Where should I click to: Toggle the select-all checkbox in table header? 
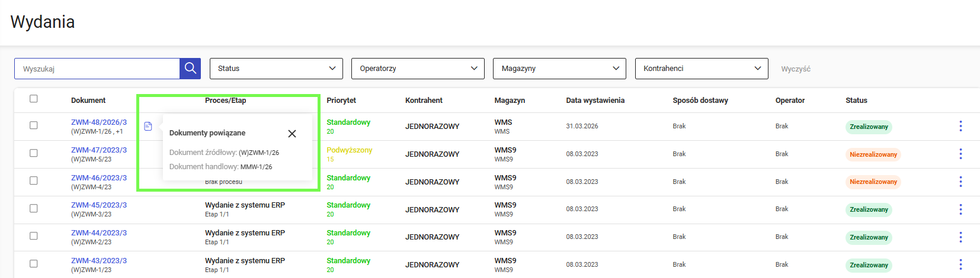coord(34,99)
